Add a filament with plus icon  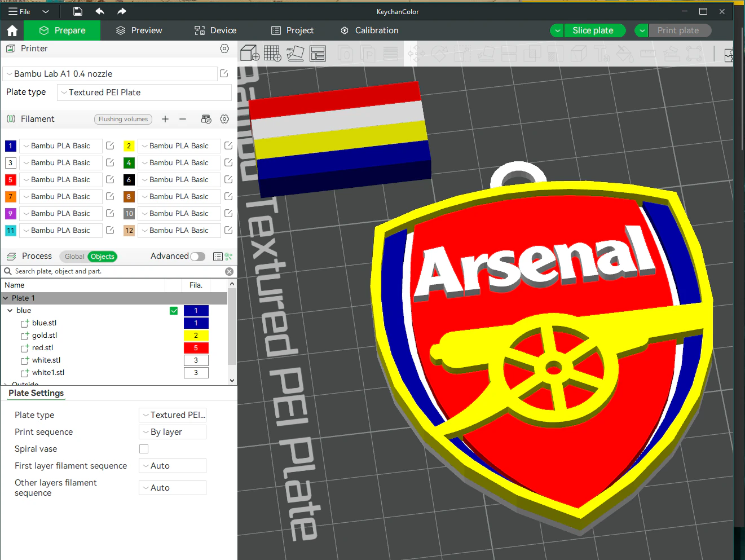pyautogui.click(x=165, y=119)
